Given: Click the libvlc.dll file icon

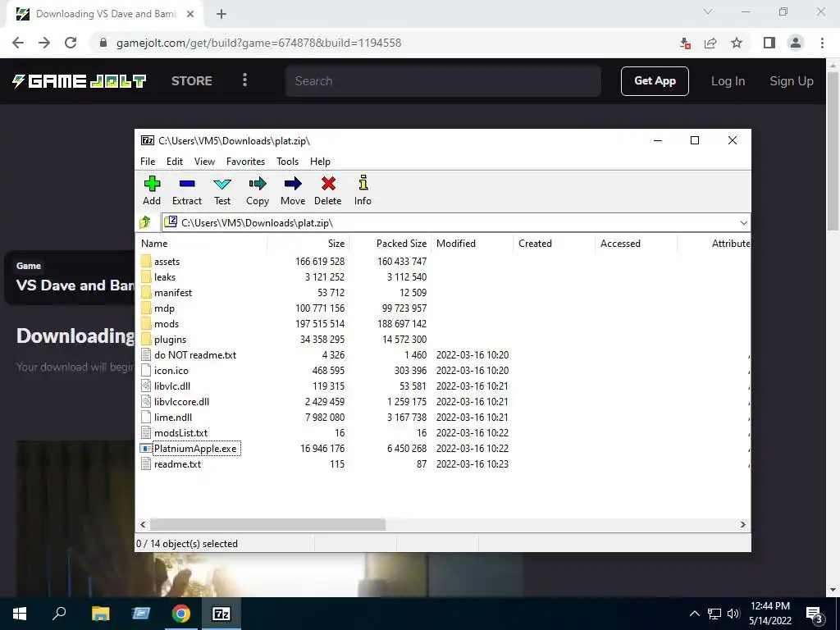Looking at the screenshot, I should click(146, 386).
